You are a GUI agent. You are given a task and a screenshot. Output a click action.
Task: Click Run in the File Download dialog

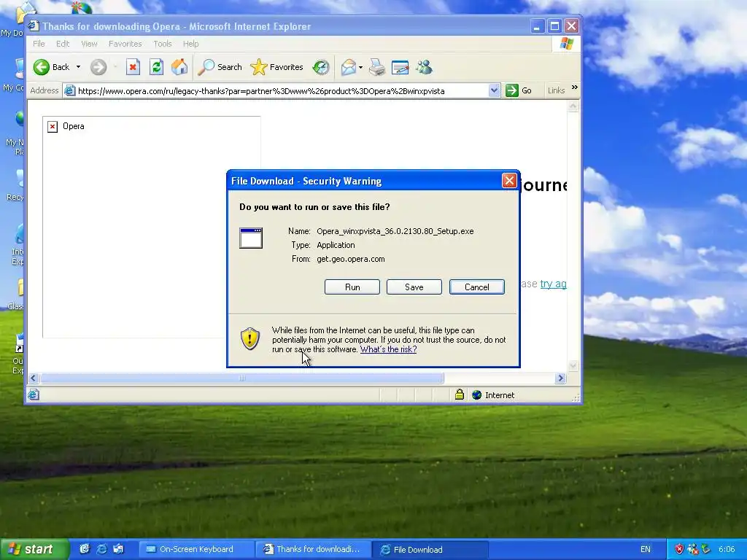[x=352, y=287]
